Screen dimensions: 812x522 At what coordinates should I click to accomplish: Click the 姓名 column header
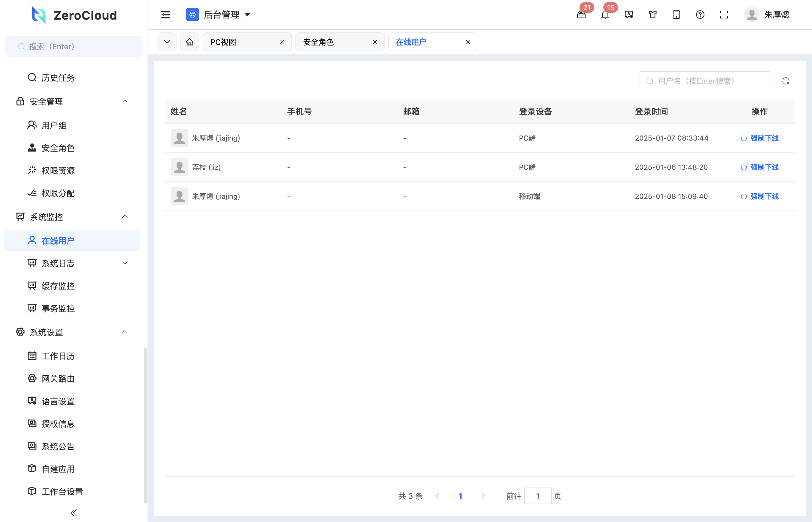point(179,111)
